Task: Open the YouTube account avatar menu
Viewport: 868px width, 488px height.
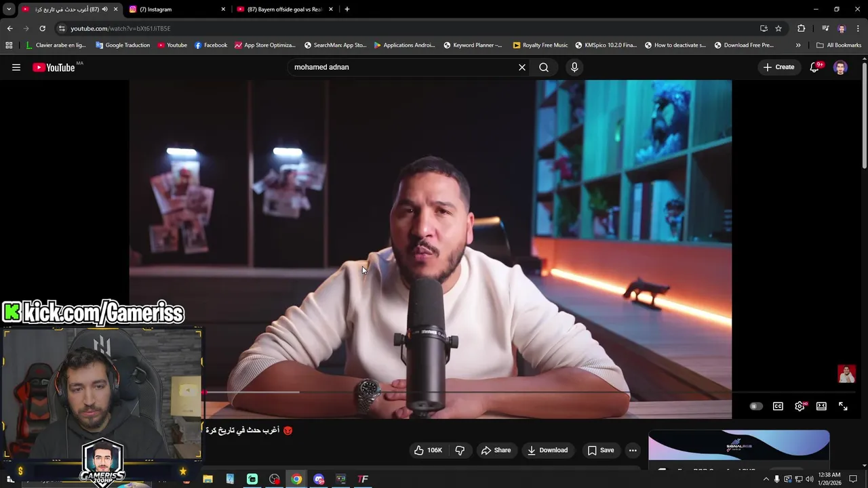Action: pyautogui.click(x=840, y=67)
